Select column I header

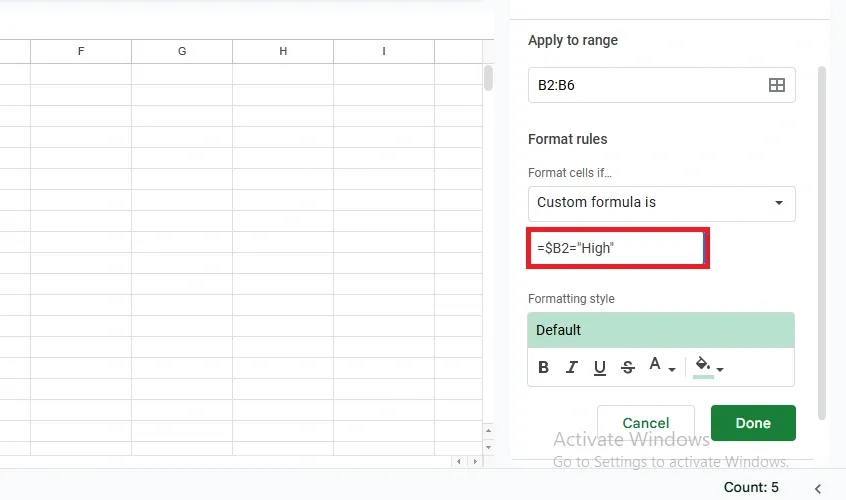[384, 51]
